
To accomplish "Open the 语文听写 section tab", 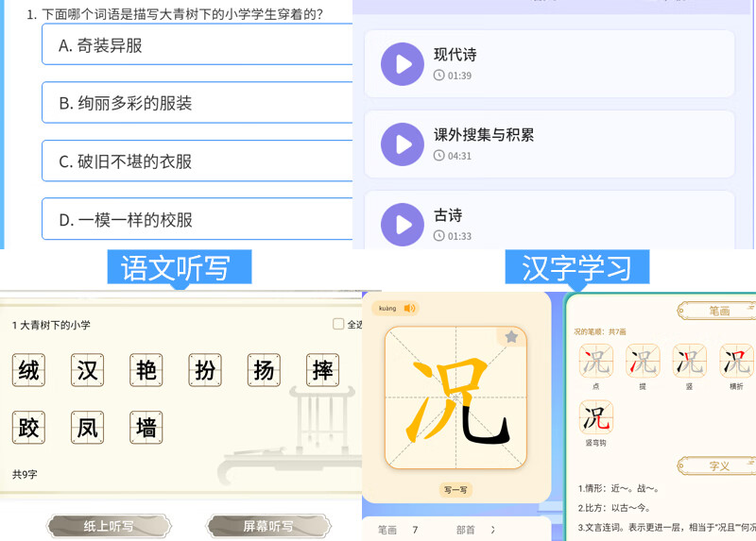I will click(180, 267).
